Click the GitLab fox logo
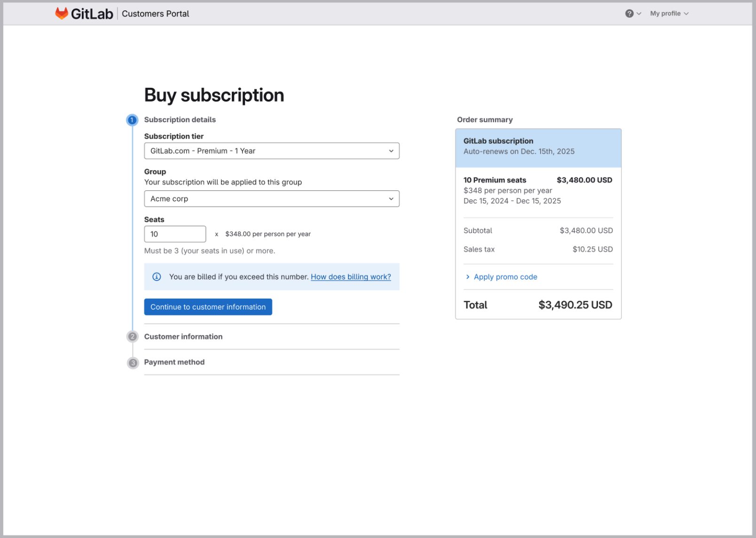 (62, 13)
